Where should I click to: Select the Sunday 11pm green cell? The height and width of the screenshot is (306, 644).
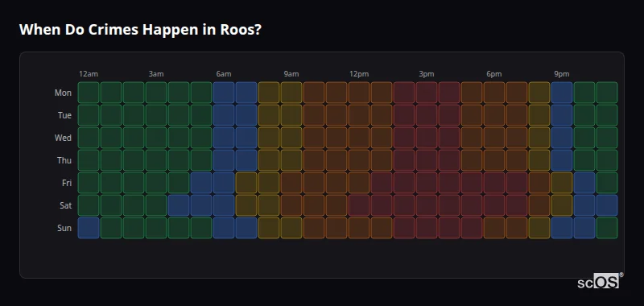[607, 228]
